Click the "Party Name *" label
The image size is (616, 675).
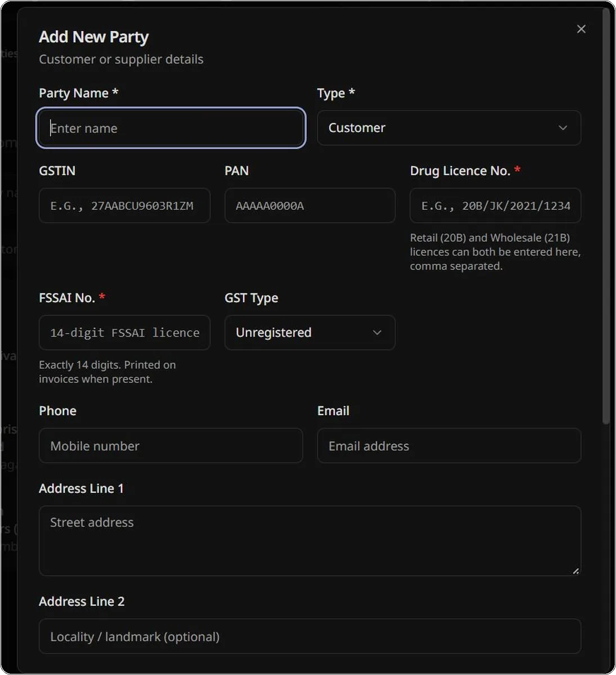79,93
